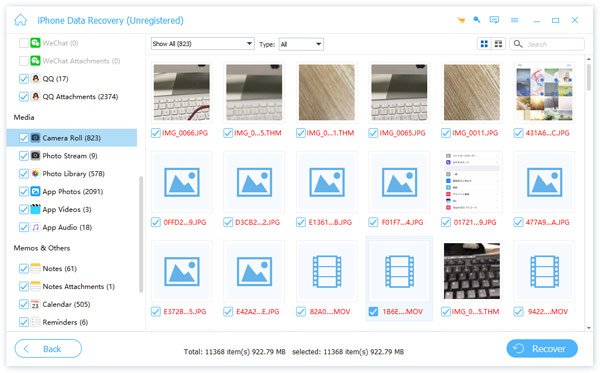Switch to large thumbnail grid view

484,44
